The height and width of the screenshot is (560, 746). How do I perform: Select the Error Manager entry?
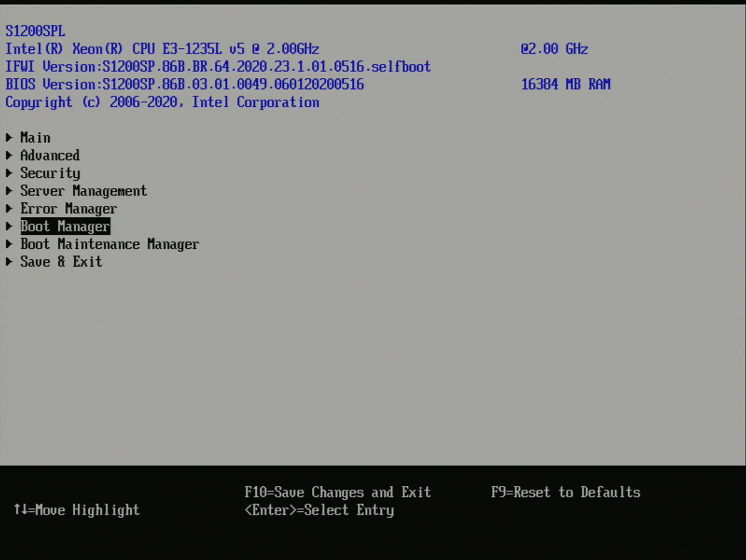[68, 208]
